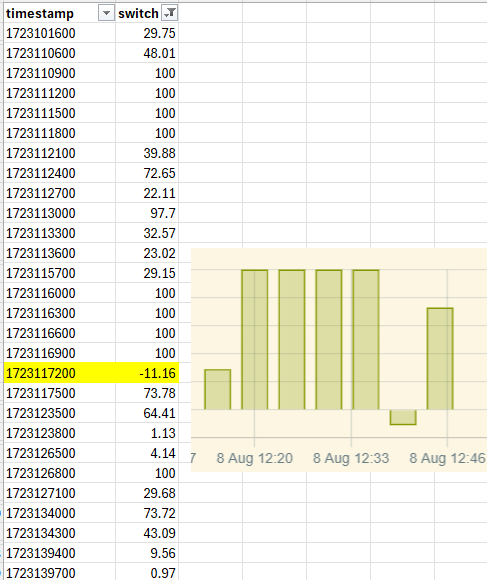Click the 8 Aug 12:46 axis label
Image resolution: width=487 pixels, height=580 pixels.
click(447, 458)
